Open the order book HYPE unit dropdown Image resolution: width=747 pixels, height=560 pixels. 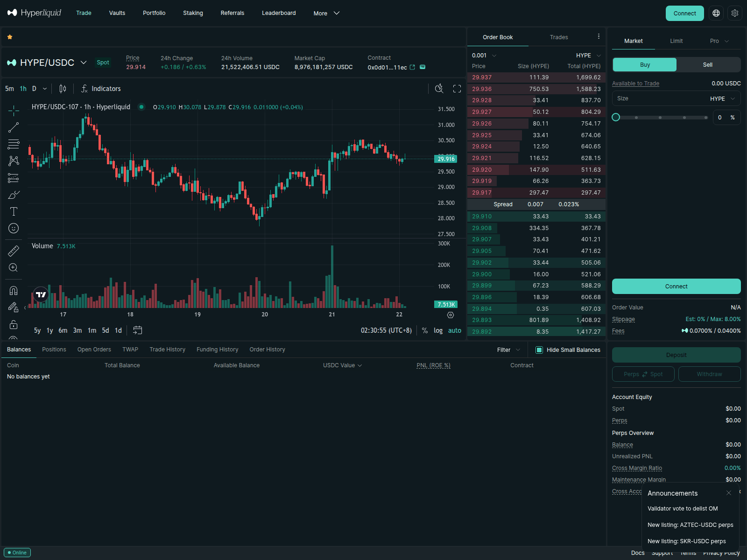[x=588, y=56]
